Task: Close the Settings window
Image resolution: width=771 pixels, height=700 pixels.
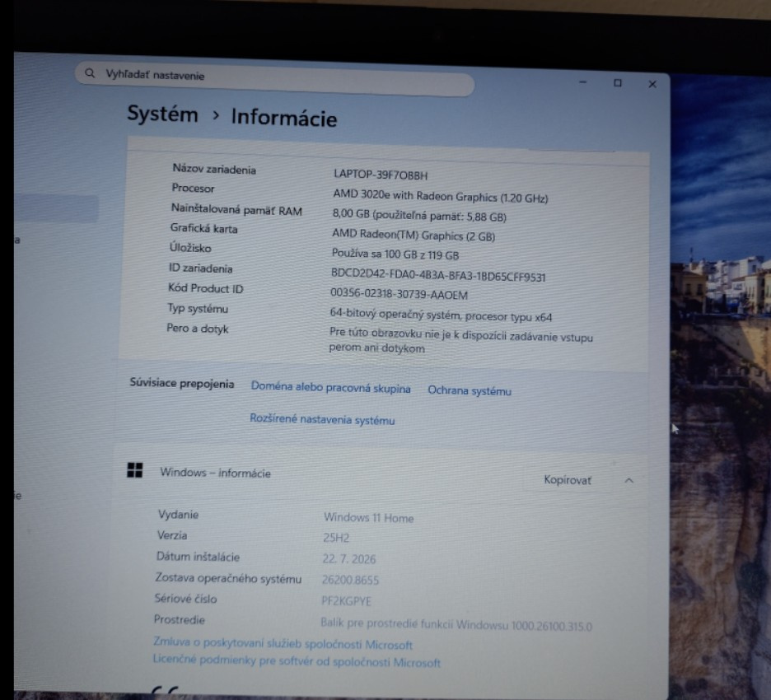Action: click(652, 84)
